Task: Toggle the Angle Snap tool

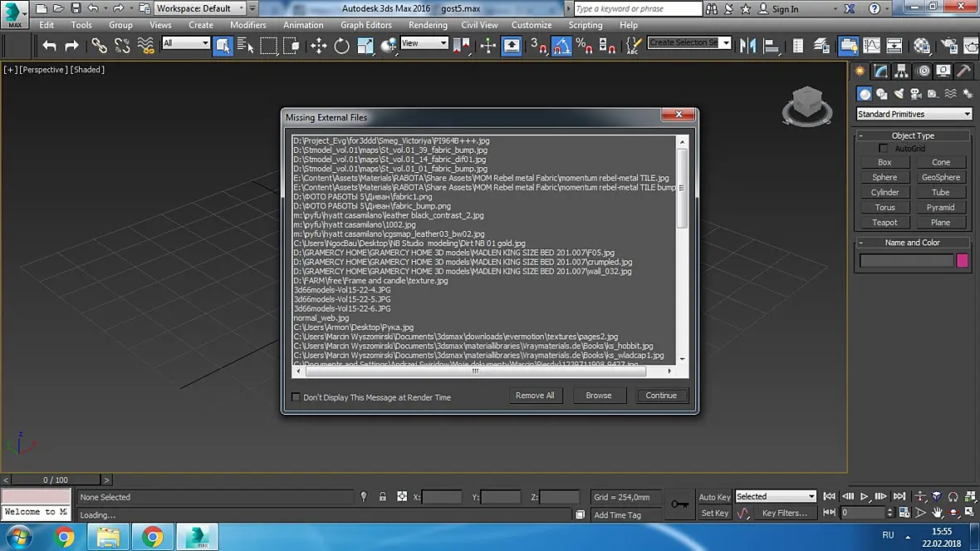Action: coord(561,45)
